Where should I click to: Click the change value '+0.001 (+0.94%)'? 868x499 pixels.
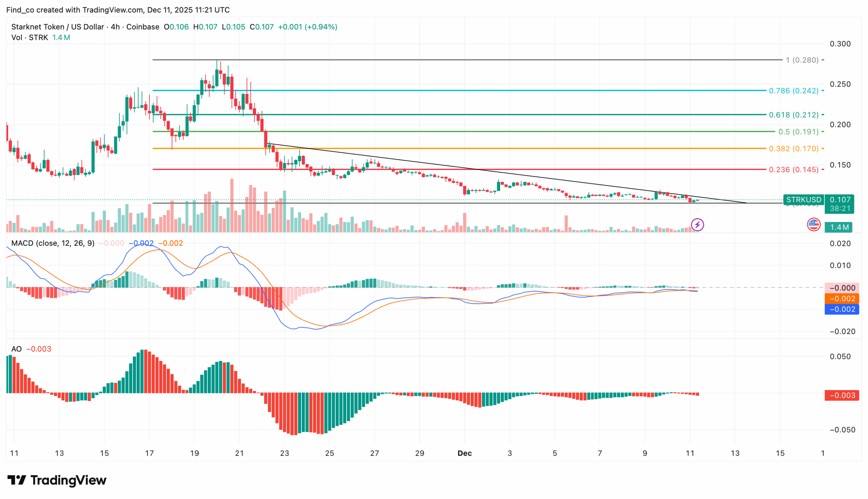(x=307, y=27)
